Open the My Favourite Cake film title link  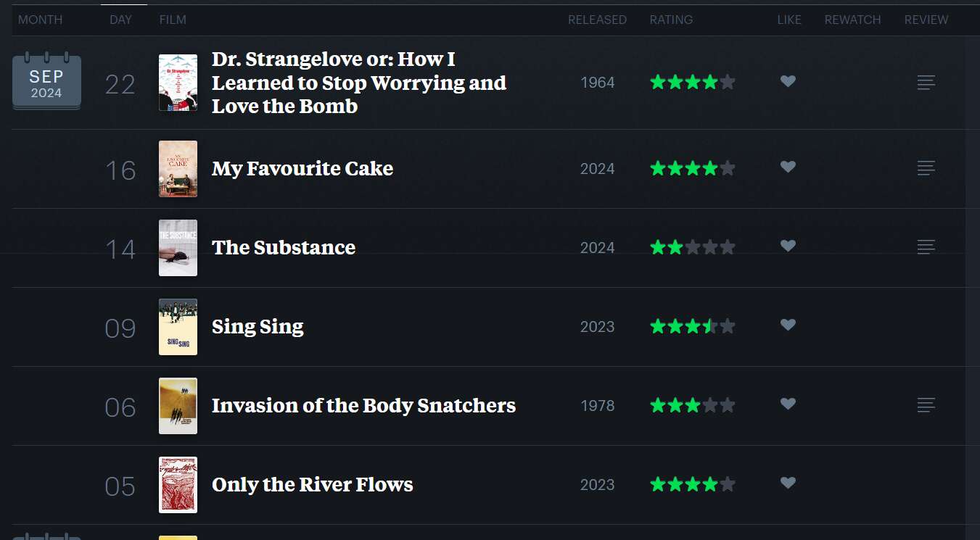[302, 169]
